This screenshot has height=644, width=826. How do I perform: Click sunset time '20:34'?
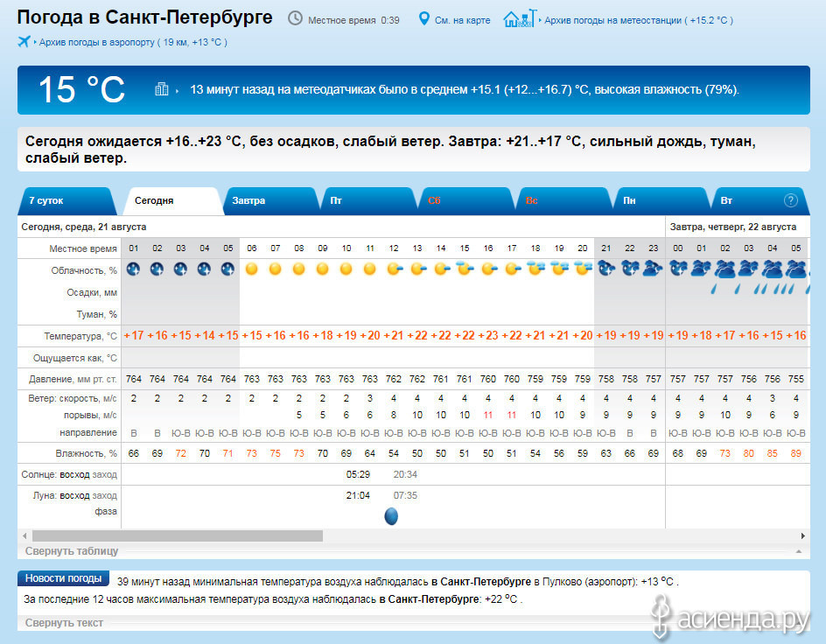click(405, 474)
